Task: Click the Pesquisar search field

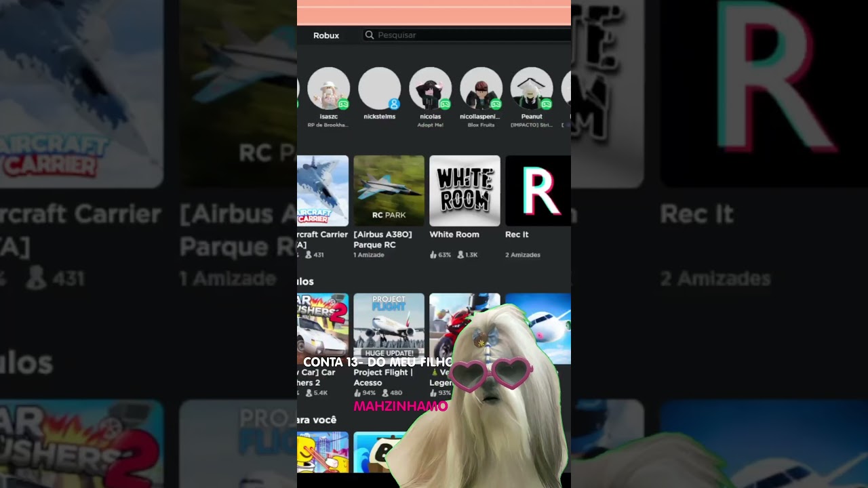Action: (x=467, y=35)
